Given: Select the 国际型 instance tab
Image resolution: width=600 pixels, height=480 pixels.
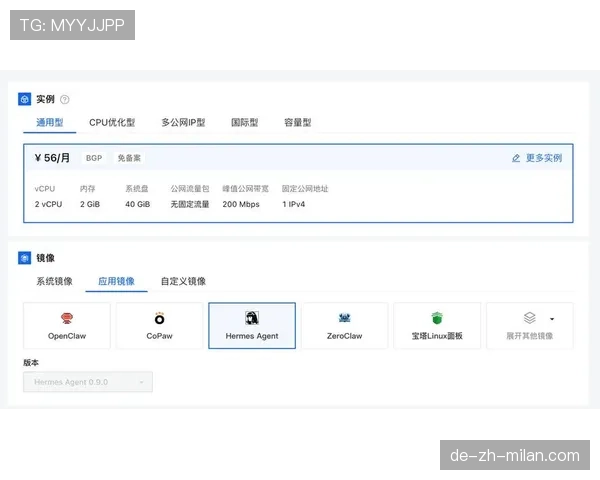Looking at the screenshot, I should coord(245,122).
